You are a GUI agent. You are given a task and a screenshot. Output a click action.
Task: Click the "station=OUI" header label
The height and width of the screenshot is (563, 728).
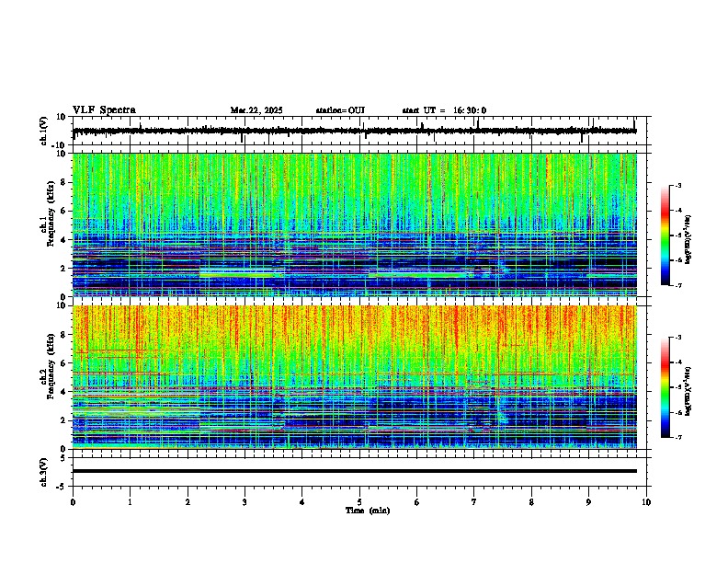340,110
